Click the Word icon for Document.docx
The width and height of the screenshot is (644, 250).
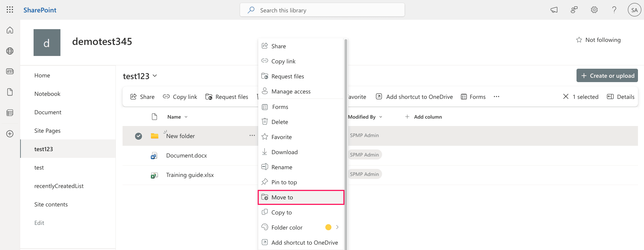coord(154,155)
